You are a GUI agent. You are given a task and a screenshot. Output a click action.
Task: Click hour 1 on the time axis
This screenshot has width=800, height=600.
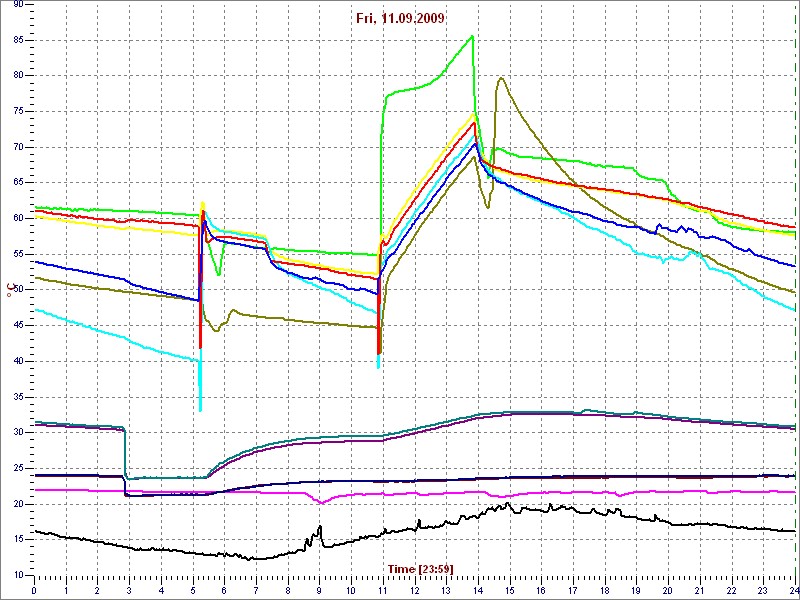66,590
